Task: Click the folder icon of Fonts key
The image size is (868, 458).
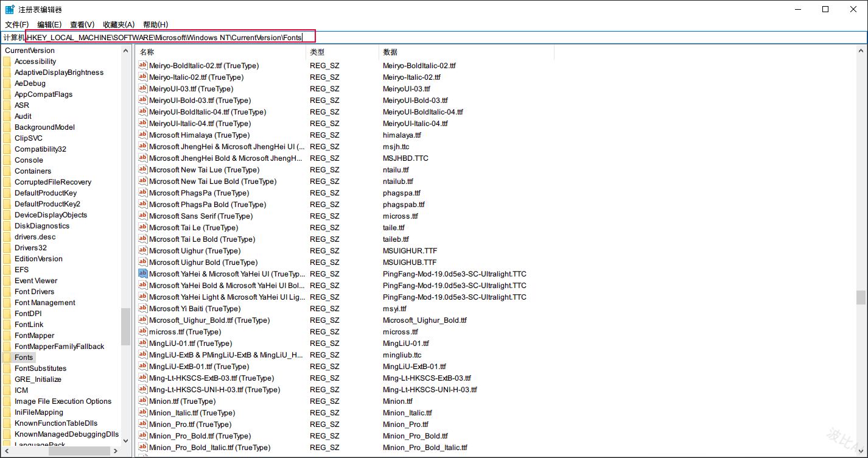Action: [7, 358]
